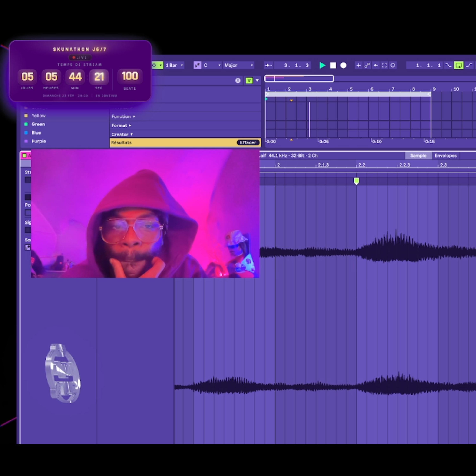Image resolution: width=476 pixels, height=476 pixels.
Task: Click the Stop transport button
Action: pos(333,65)
